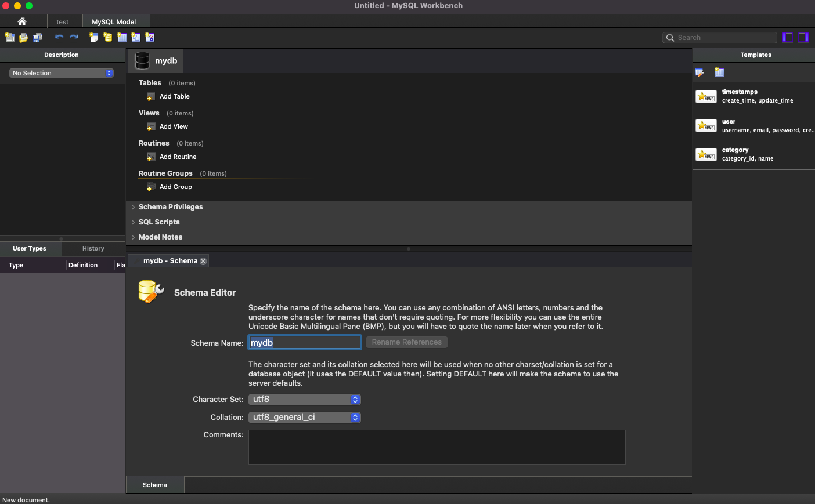Screen dimensions: 815x504
Task: Click the new table template icon
Action: (719, 72)
